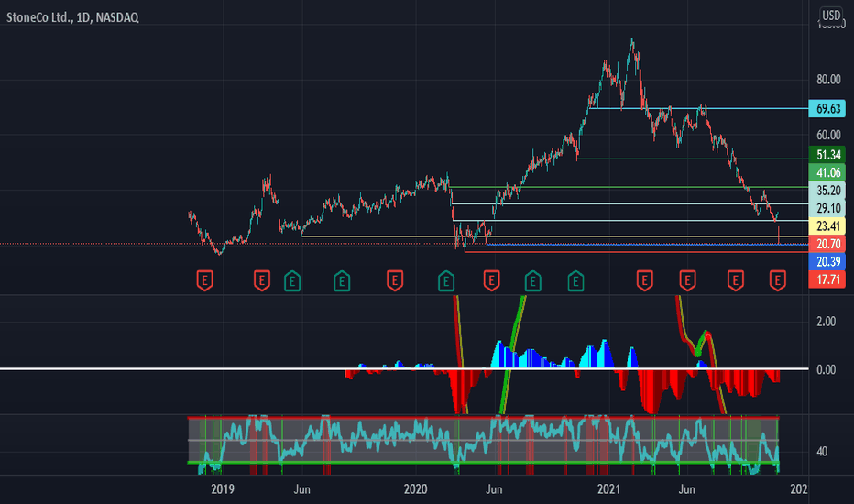
Task: Click the 2021 label on time axis
Action: (608, 489)
